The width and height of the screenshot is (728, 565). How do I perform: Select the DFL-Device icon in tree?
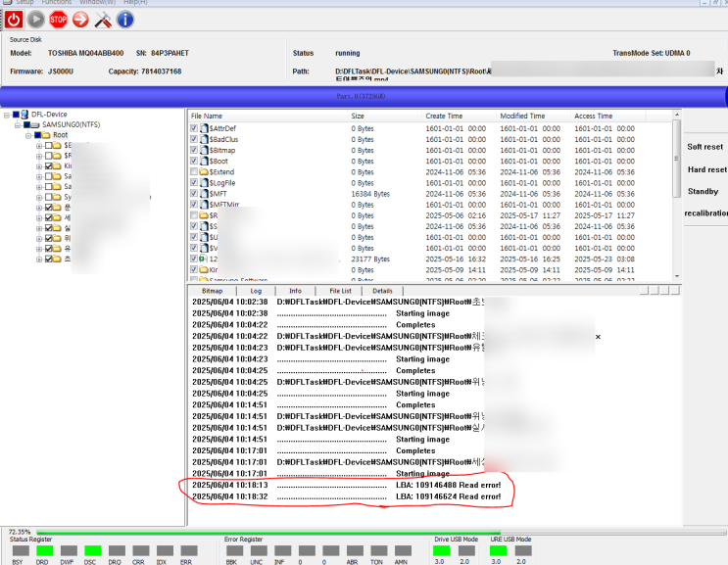[24, 115]
